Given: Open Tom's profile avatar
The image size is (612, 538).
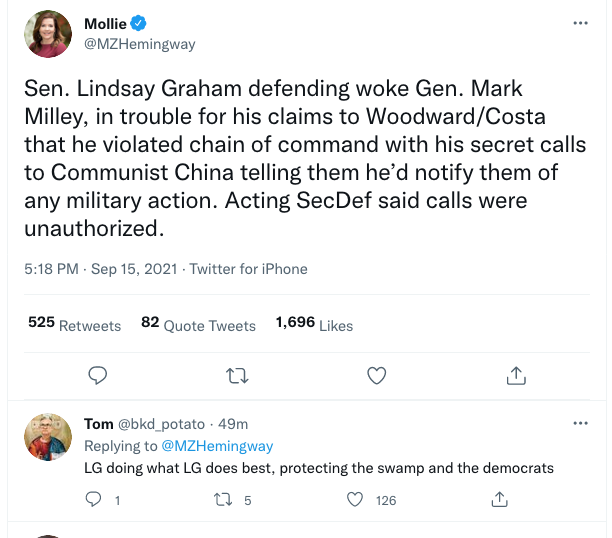Looking at the screenshot, I should coord(47,437).
